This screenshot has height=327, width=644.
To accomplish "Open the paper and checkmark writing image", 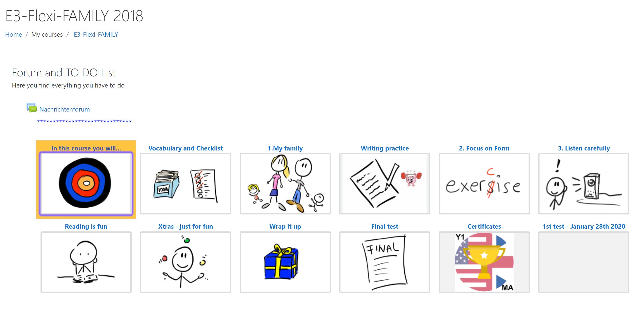I will [385, 184].
